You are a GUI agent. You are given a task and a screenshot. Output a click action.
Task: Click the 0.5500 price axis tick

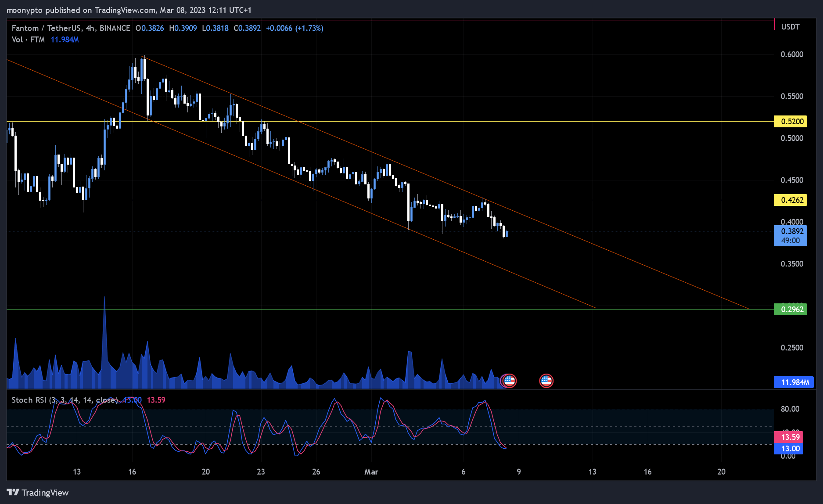pyautogui.click(x=792, y=96)
